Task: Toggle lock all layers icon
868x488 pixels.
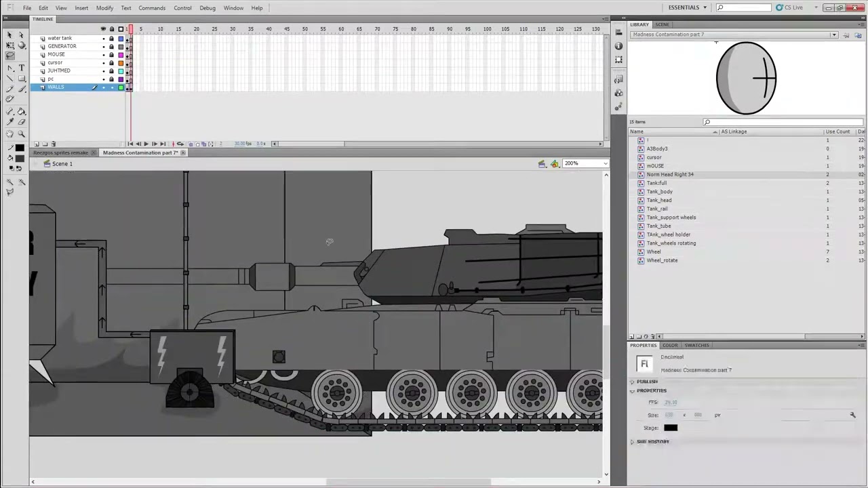Action: click(x=112, y=29)
